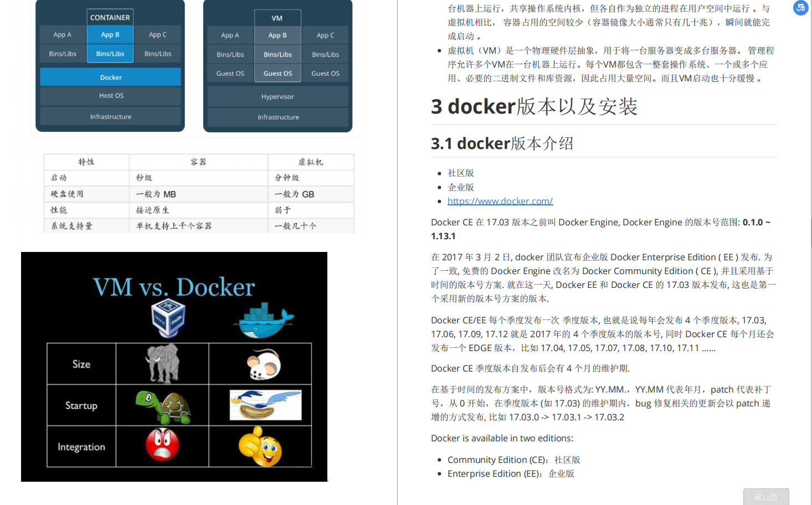Click the 'VM vs. Docker' image title
This screenshot has width=812, height=505.
(174, 287)
